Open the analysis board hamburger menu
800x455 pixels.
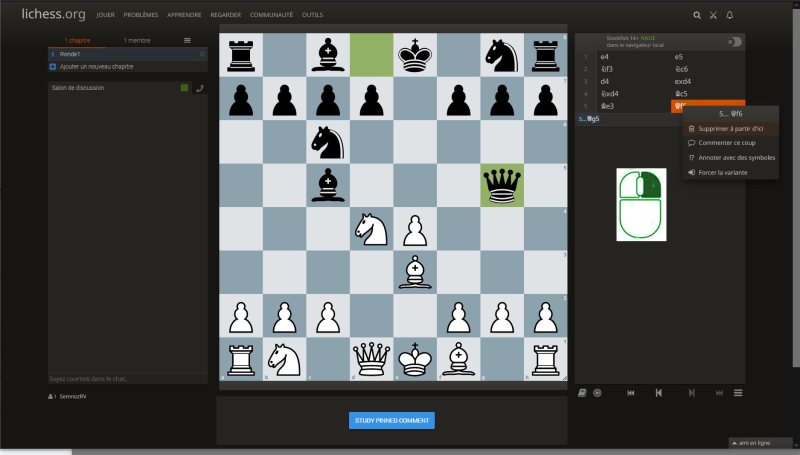tap(738, 393)
